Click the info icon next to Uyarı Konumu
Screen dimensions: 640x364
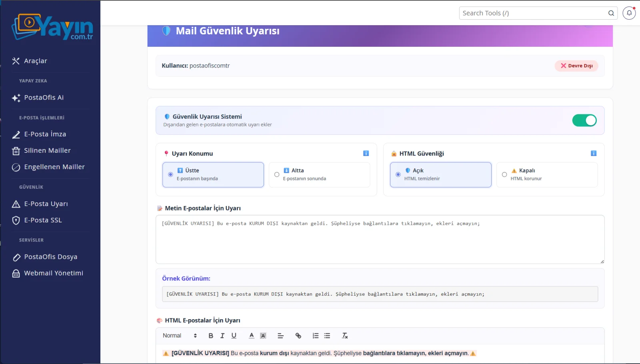(x=366, y=153)
